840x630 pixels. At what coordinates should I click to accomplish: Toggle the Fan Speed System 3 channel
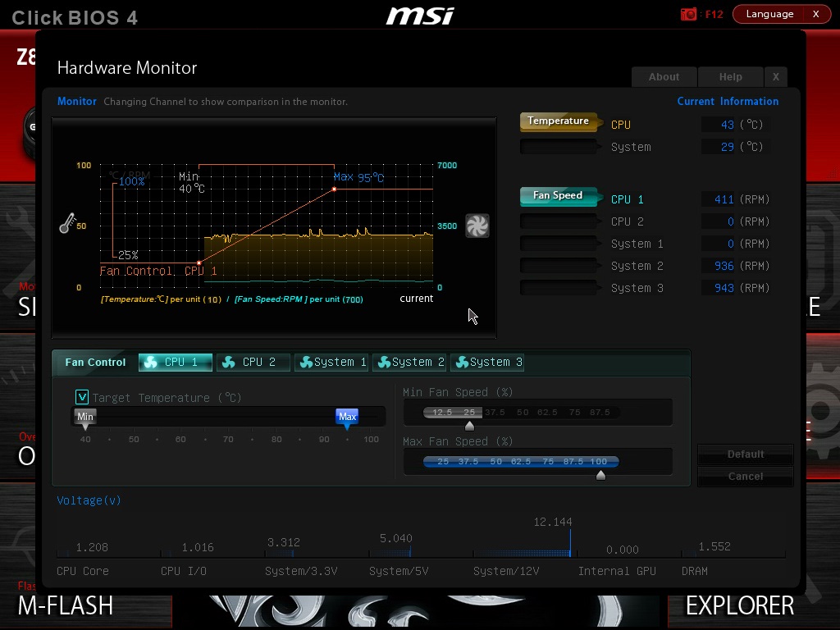(x=559, y=288)
